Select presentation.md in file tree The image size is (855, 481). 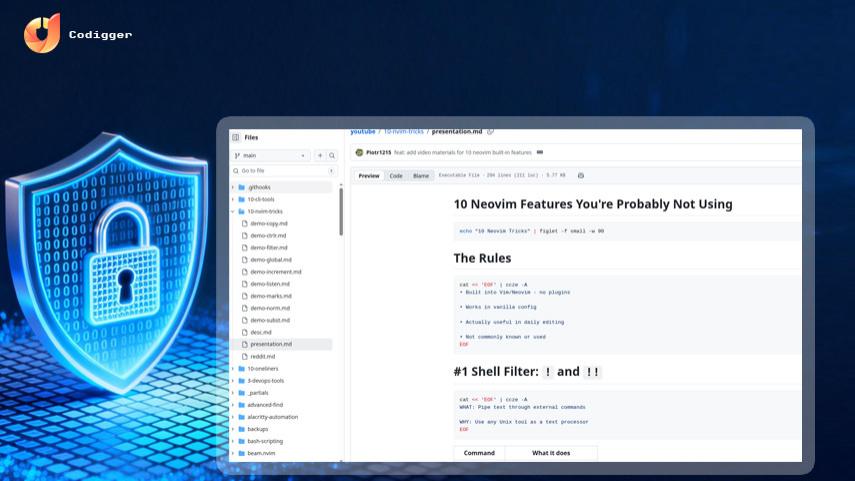coord(281,344)
